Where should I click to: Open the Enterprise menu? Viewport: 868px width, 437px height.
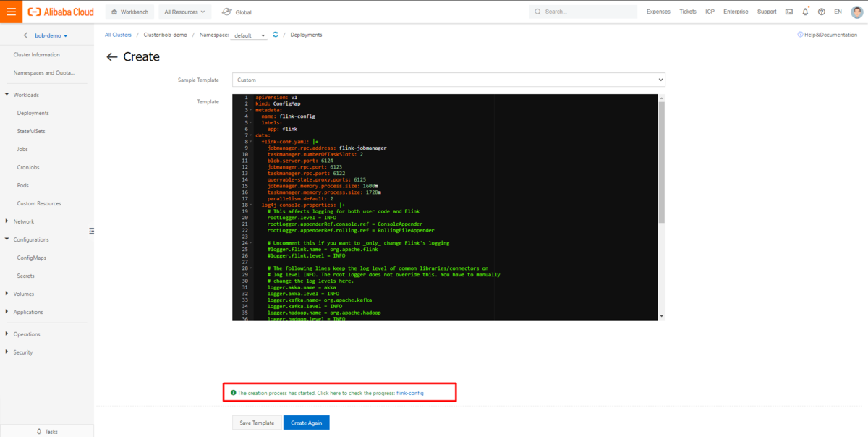[x=736, y=12]
